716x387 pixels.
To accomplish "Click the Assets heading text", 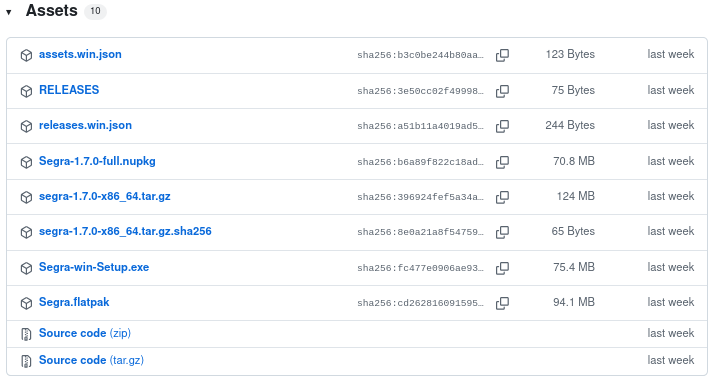I will tap(52, 10).
